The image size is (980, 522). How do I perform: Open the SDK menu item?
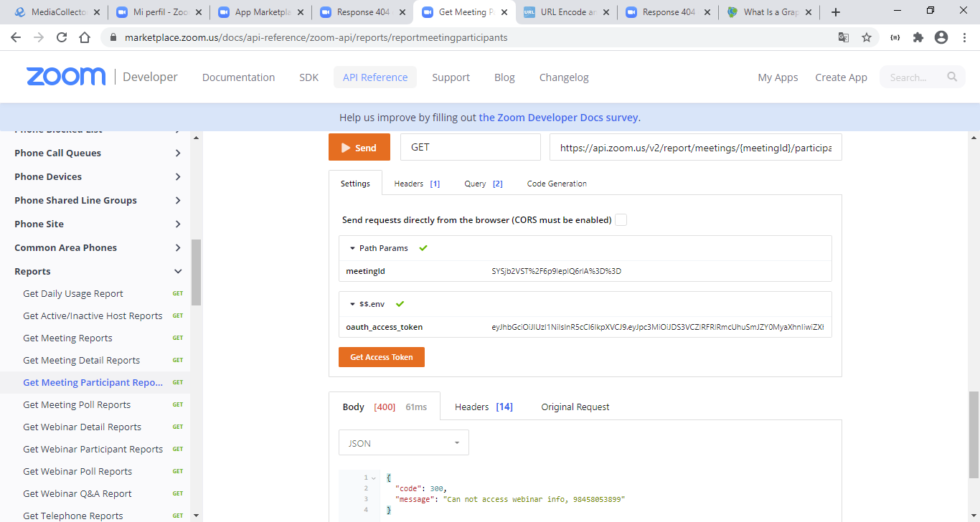[x=308, y=77]
